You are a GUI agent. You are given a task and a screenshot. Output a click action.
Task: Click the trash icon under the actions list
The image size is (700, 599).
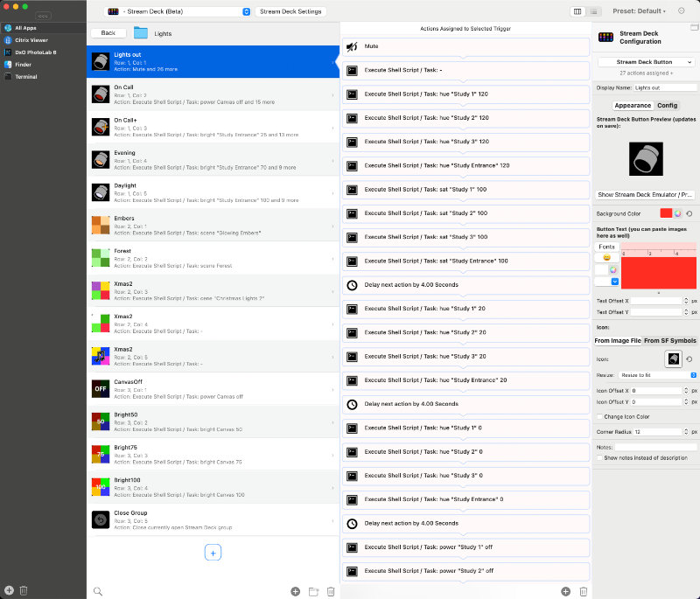tap(583, 592)
